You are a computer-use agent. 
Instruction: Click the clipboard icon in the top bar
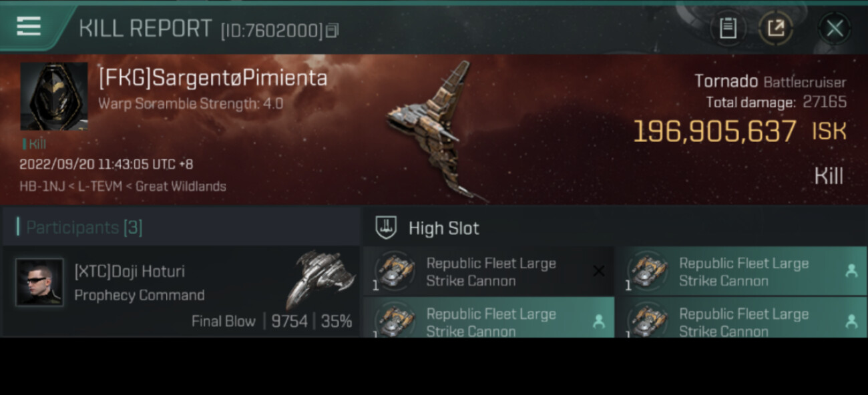click(x=728, y=28)
